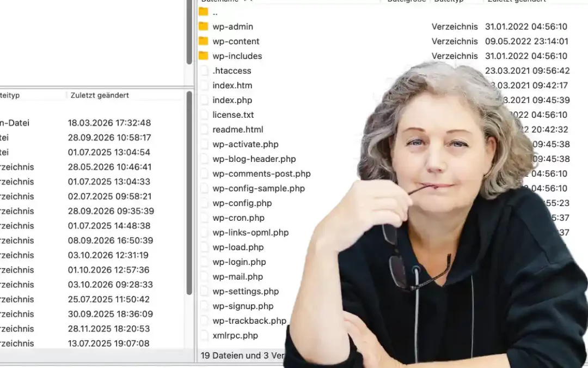Select the wp-comments-post.php file
588x368 pixels.
point(261,173)
